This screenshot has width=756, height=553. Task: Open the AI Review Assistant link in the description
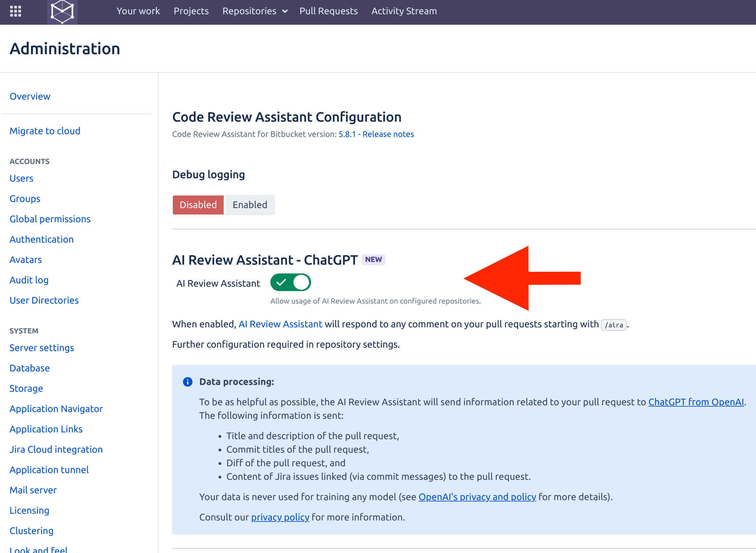coord(280,324)
